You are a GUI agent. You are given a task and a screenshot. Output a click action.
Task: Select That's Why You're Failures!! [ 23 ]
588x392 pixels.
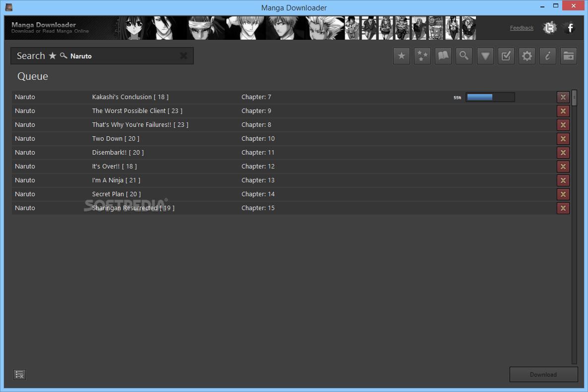coord(140,125)
